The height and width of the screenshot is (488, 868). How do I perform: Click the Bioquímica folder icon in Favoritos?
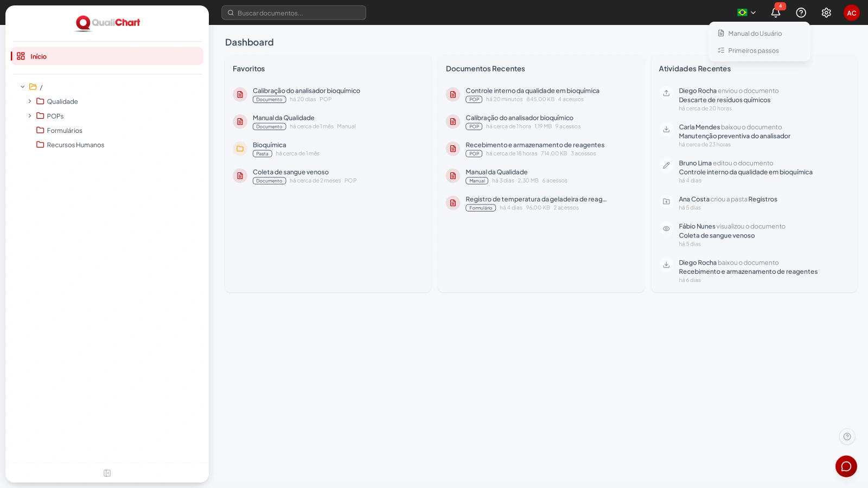point(240,149)
